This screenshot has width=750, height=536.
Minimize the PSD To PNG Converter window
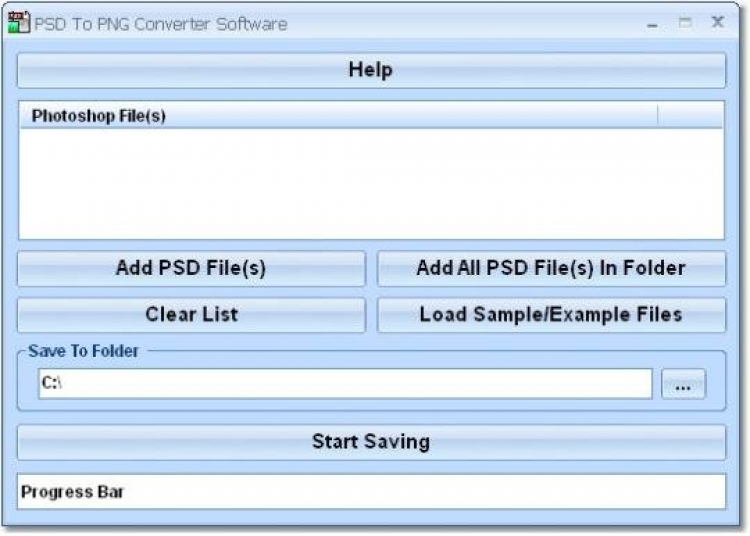coord(652,24)
